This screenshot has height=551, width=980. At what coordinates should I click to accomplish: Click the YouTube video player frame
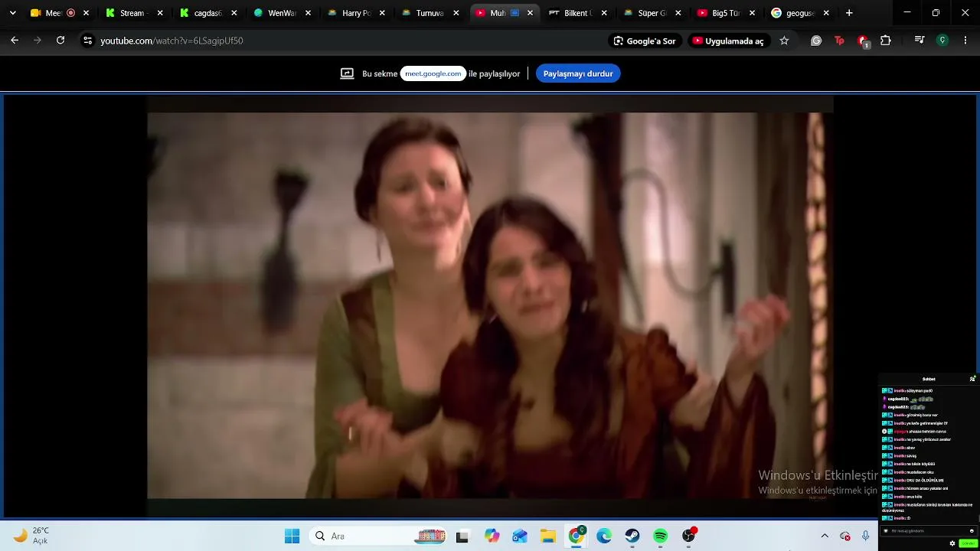[x=490, y=305]
